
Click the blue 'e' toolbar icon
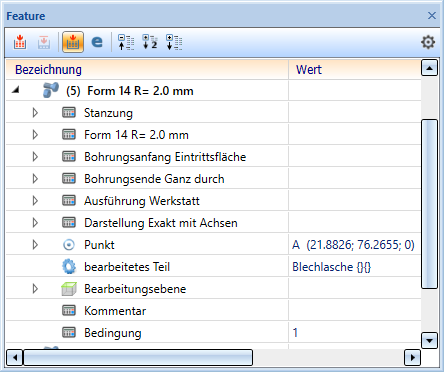pyautogui.click(x=97, y=42)
